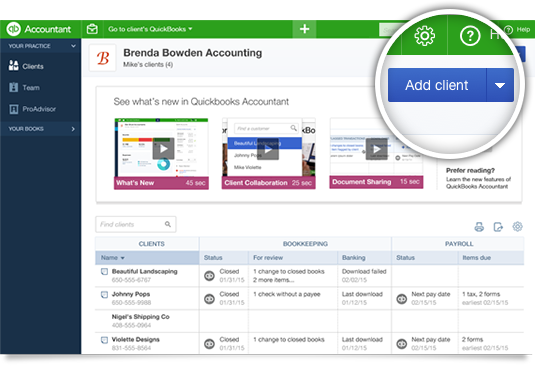Click Mike's clients (4) text
Image resolution: width=535 pixels, height=372 pixels.
(x=148, y=65)
